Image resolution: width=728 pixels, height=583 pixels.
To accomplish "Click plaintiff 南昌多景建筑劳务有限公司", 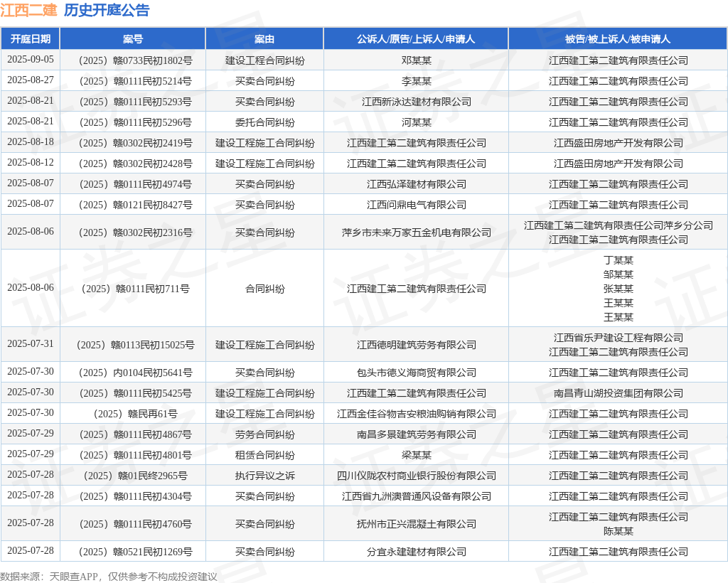I will (x=417, y=434).
